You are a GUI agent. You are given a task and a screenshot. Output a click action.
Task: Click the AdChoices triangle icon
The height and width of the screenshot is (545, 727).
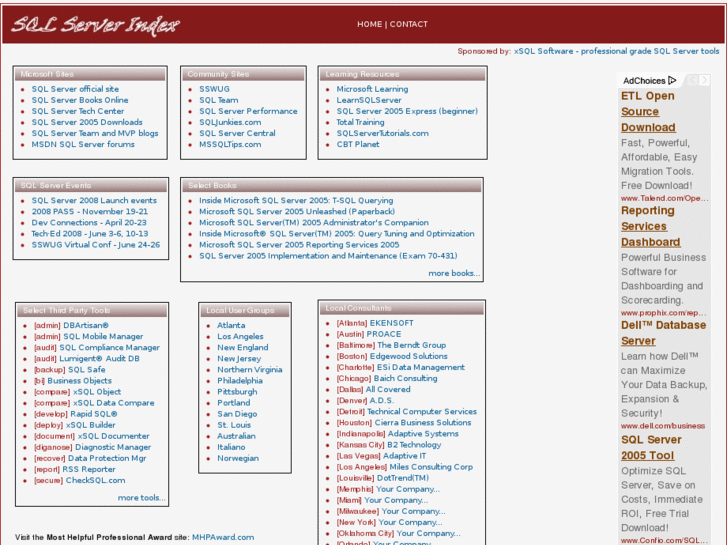pyautogui.click(x=672, y=80)
